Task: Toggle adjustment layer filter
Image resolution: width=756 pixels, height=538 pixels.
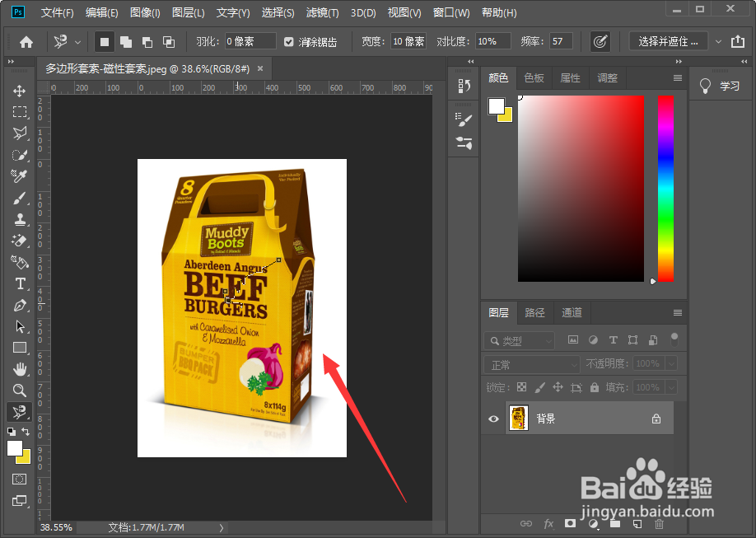Action: point(593,340)
